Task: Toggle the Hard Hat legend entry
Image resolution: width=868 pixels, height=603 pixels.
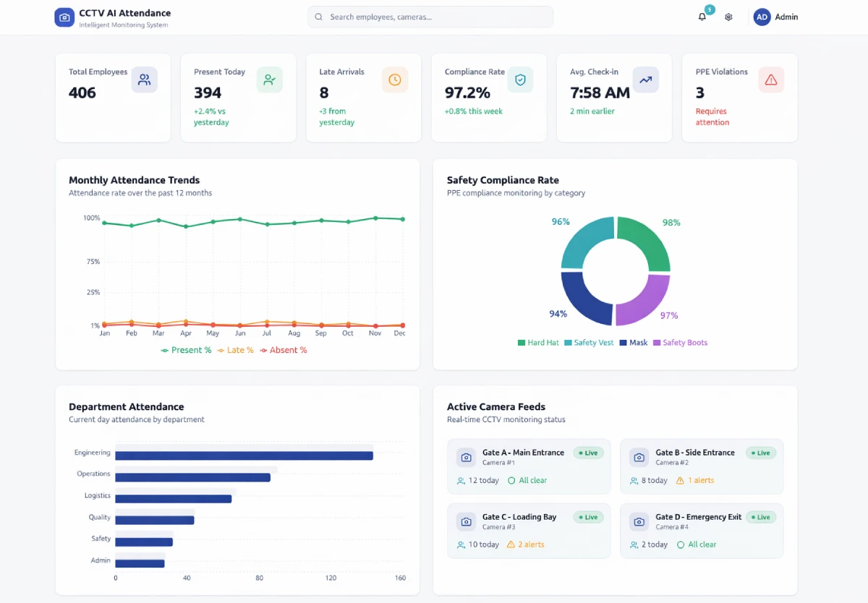Action: [538, 343]
